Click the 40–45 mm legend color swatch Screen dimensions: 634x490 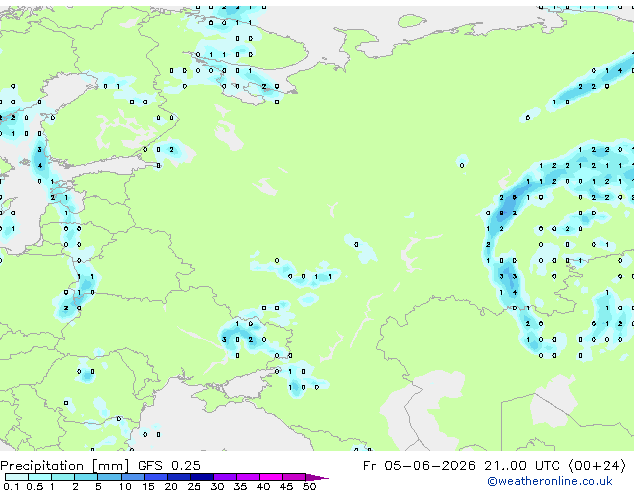(x=271, y=477)
